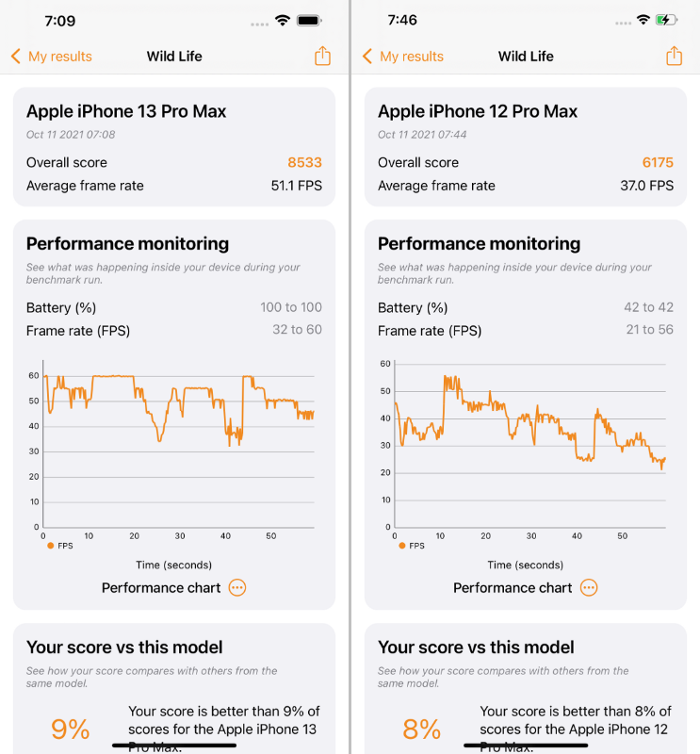Tap the 8533 overall score value

(x=304, y=162)
